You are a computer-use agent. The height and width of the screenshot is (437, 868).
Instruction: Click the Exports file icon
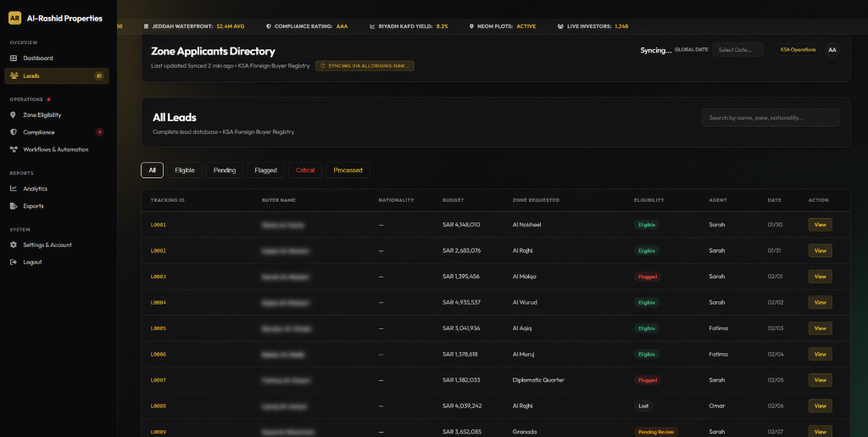[x=14, y=206]
